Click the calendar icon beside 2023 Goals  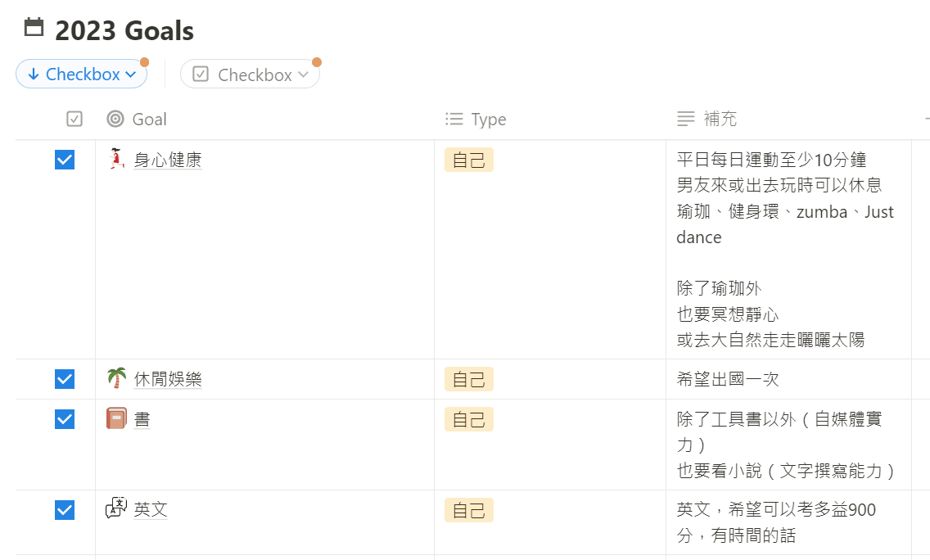point(34,27)
